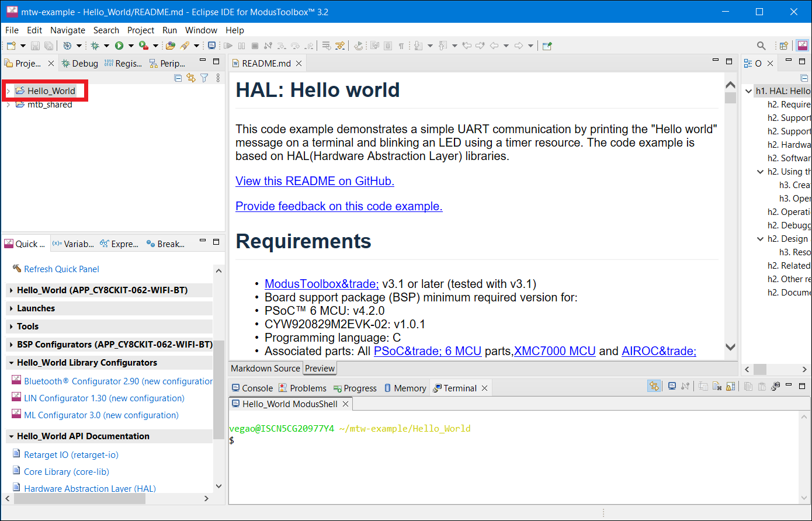Open dropdown arrow next to Debug bug icon

pyautogui.click(x=106, y=46)
